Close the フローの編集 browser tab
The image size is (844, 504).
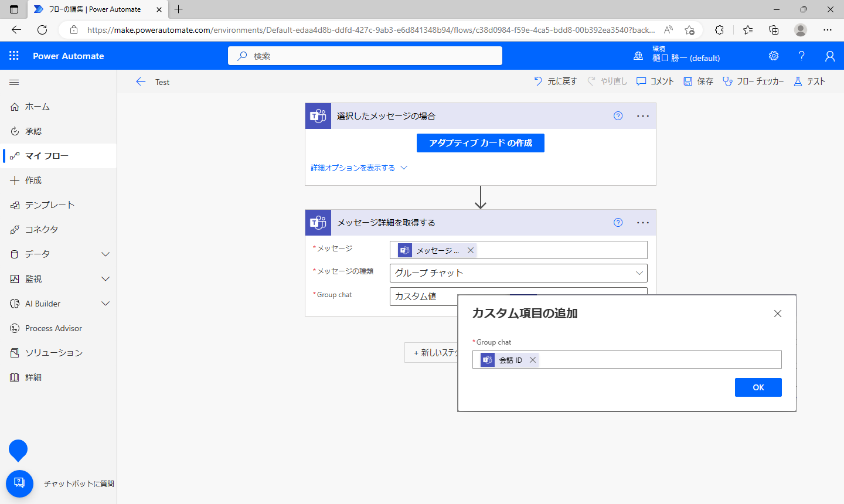[x=159, y=9]
